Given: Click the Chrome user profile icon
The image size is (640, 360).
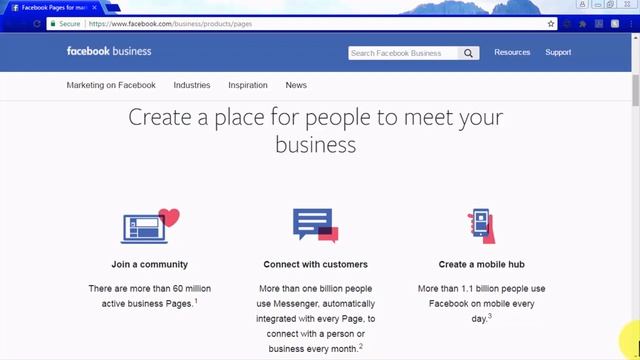Looking at the screenshot, I should pos(582,4).
